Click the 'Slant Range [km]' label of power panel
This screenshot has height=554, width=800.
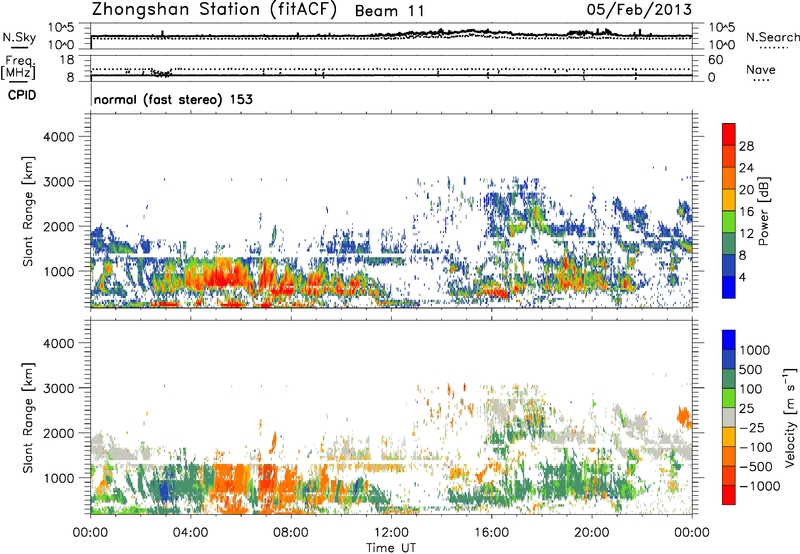(28, 211)
